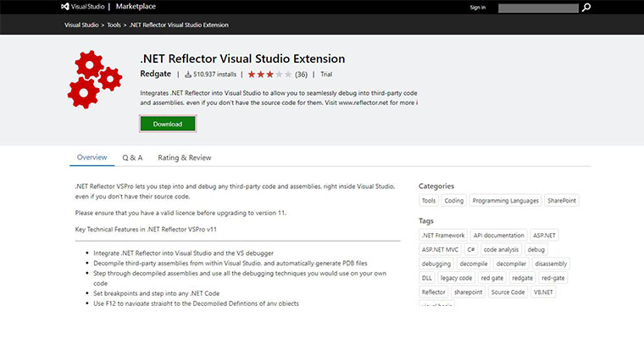Click the ASP.NET tag
The image size is (644, 339).
tap(544, 236)
